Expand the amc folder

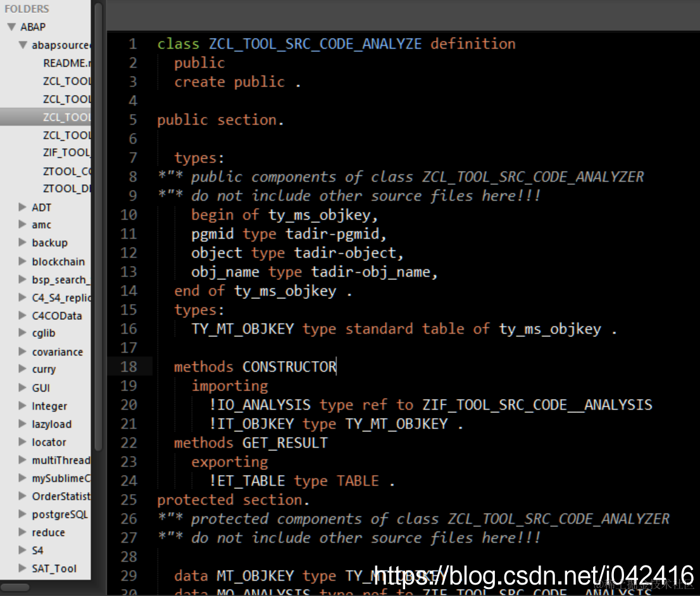point(22,224)
